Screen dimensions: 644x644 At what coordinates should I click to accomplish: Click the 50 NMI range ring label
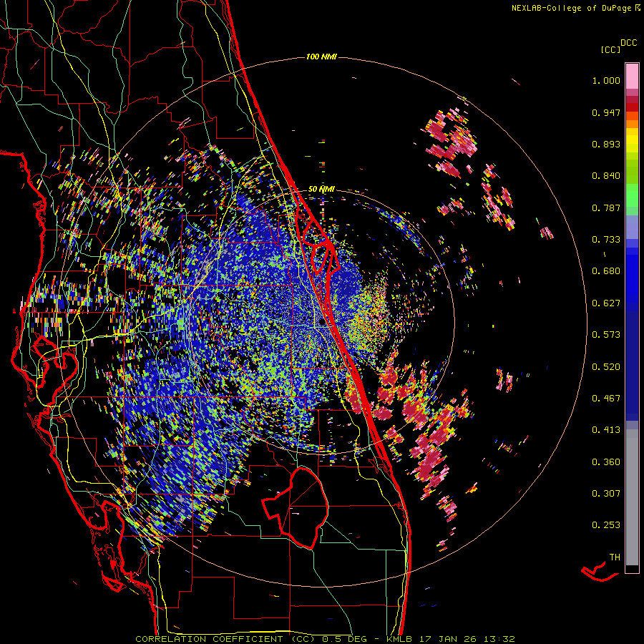click(321, 189)
